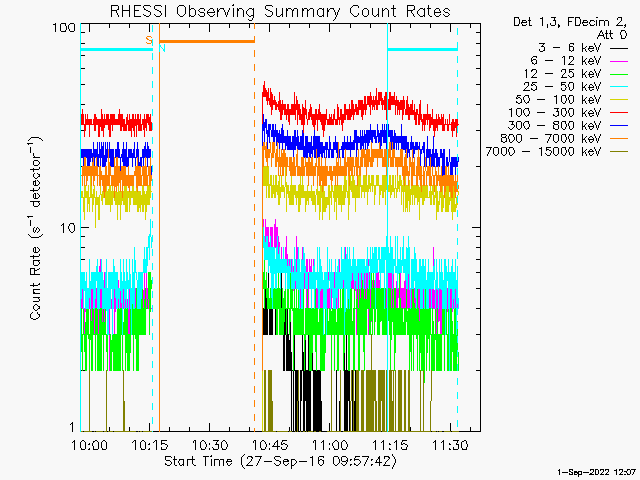The width and height of the screenshot is (640, 480).
Task: Click the black line swatch for 3 - 6 keV
Action: coord(619,49)
